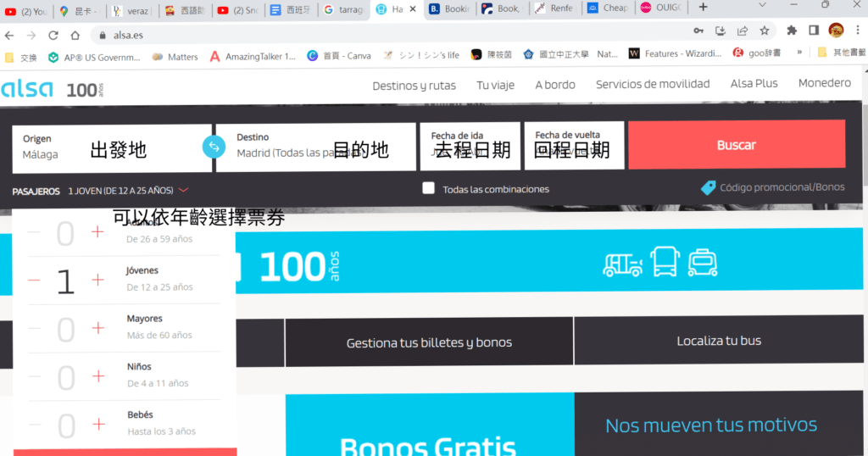Click the Bonos Gratis banner

click(430, 425)
